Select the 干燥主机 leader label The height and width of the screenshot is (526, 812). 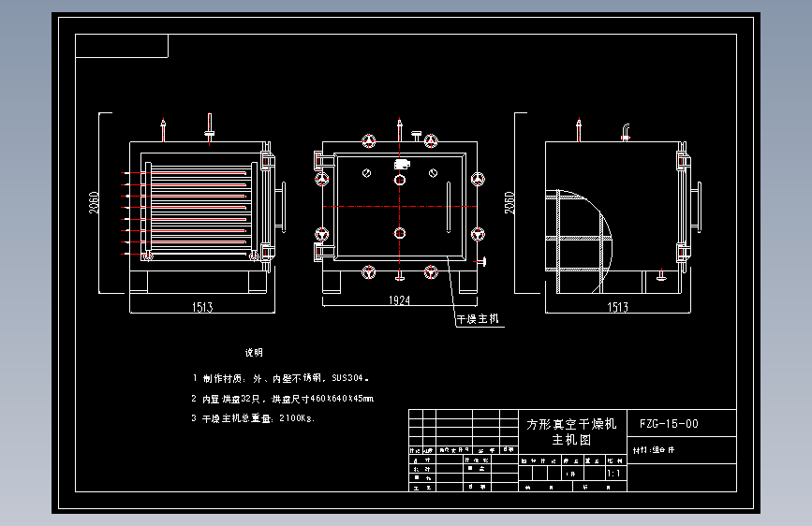click(478, 319)
